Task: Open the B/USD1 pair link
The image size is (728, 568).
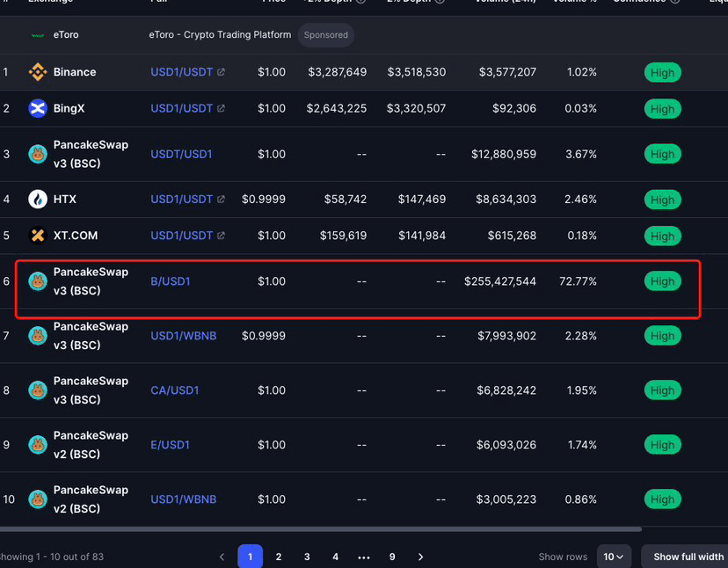Action: (x=171, y=281)
